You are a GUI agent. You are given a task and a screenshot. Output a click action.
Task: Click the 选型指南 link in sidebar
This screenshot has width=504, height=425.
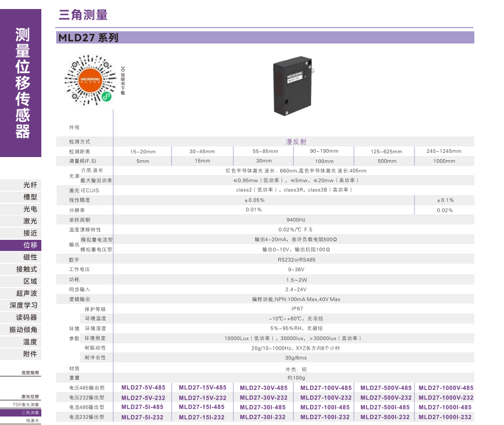click(x=30, y=373)
